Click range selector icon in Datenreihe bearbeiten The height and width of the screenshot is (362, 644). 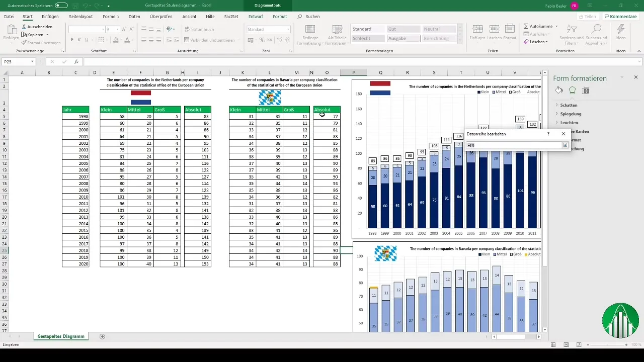565,145
